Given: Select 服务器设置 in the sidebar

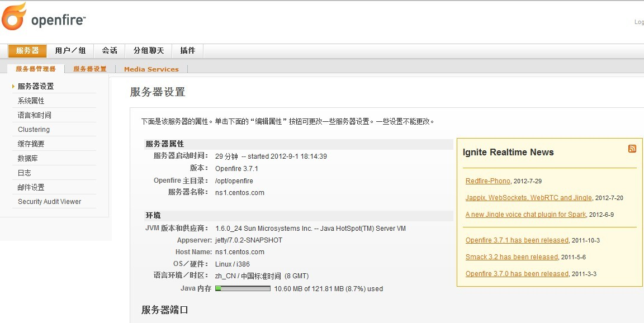Looking at the screenshot, I should coord(36,86).
